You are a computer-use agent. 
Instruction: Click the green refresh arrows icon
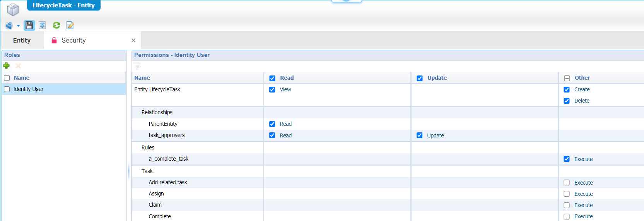pyautogui.click(x=56, y=26)
